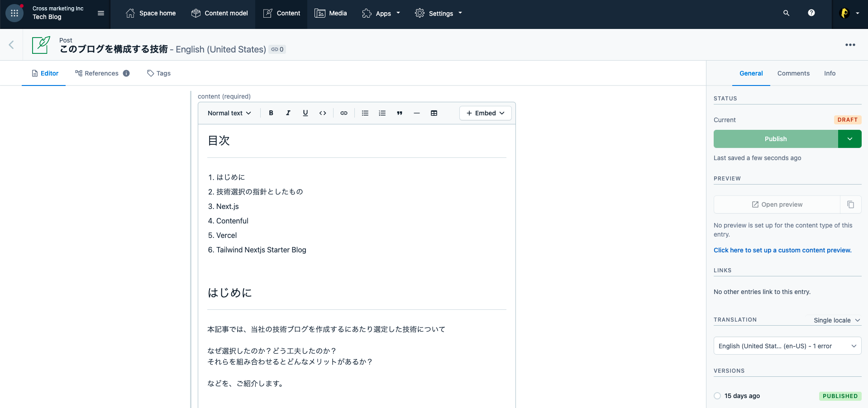868x408 pixels.
Task: Go back with the left chevron
Action: coord(11,45)
